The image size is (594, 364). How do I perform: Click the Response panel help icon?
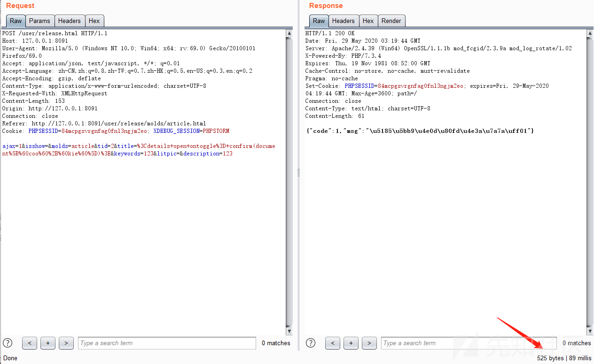[311, 343]
